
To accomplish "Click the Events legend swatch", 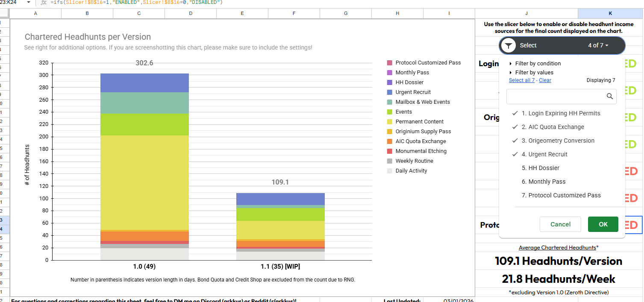I will pos(389,112).
